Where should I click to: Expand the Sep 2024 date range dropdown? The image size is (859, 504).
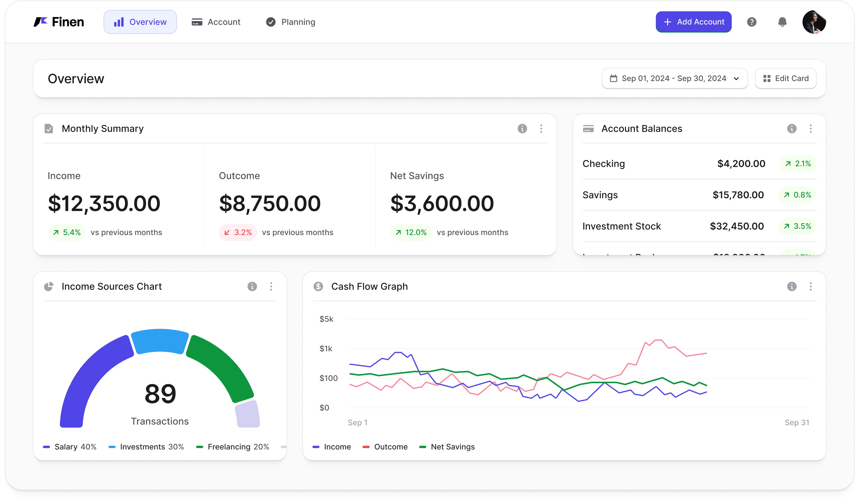pos(674,79)
